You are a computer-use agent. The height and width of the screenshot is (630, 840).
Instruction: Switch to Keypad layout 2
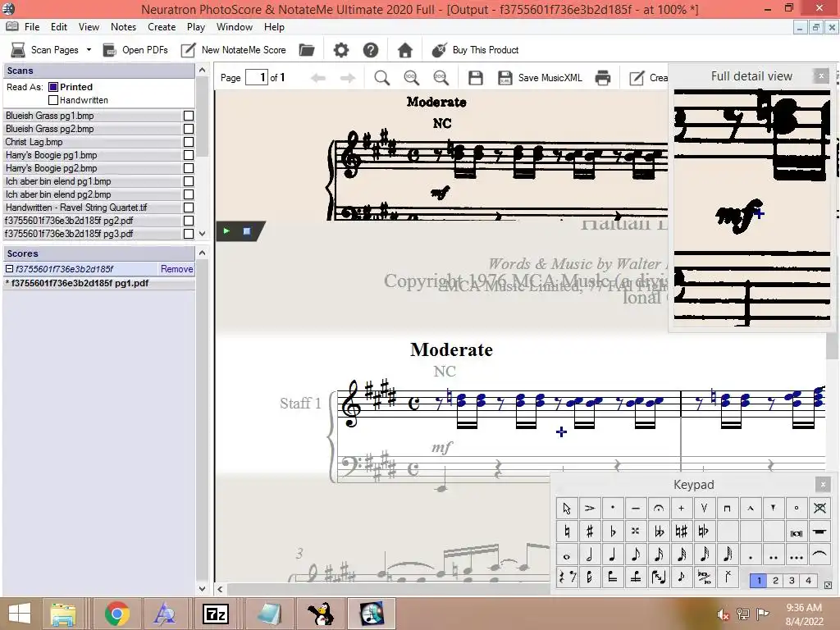(775, 580)
